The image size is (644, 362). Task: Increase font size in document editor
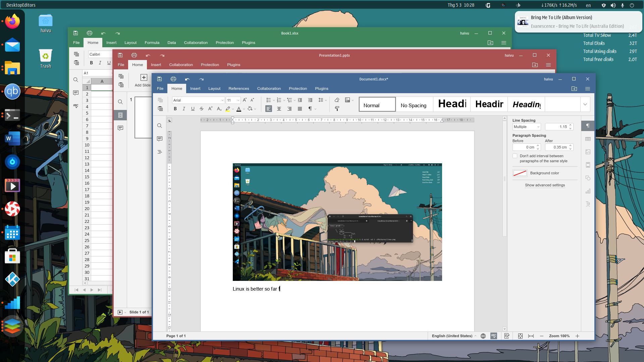point(245,100)
